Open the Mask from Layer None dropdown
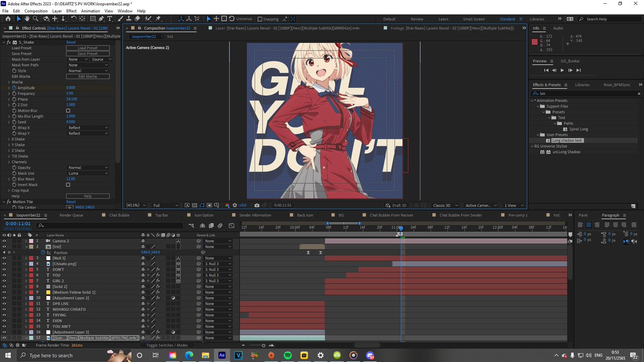Image resolution: width=644 pixels, height=362 pixels. coord(77,59)
